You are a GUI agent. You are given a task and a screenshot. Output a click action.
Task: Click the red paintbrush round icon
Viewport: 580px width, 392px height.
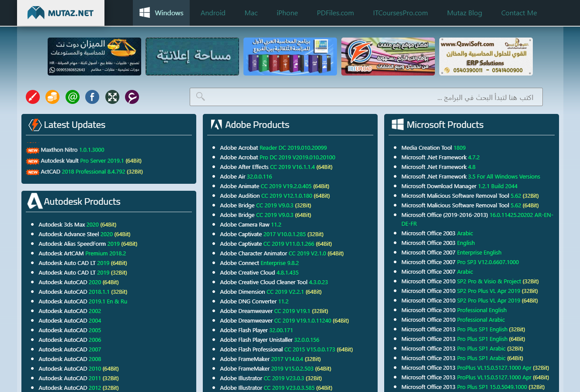[33, 97]
